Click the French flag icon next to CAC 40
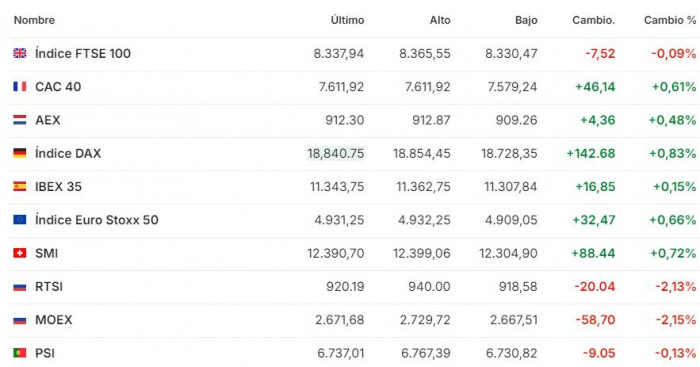 tap(20, 86)
